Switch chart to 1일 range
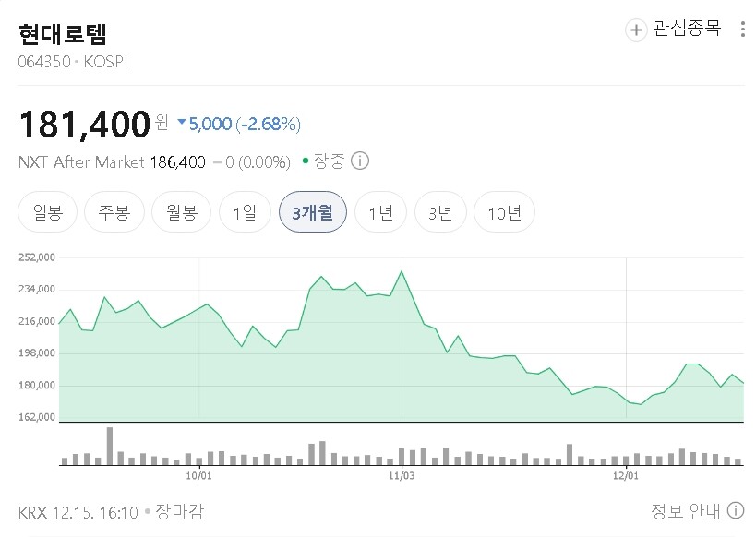This screenshot has width=756, height=537. [245, 213]
